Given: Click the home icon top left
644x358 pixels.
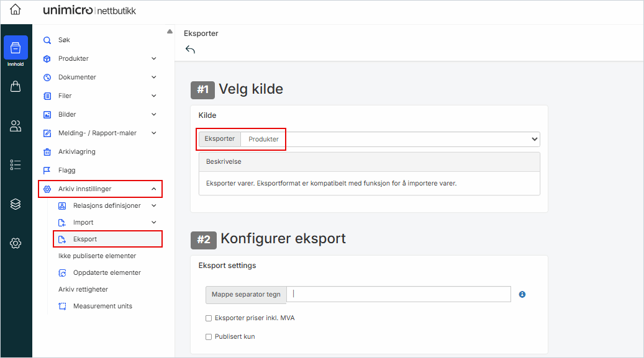Looking at the screenshot, I should point(16,10).
